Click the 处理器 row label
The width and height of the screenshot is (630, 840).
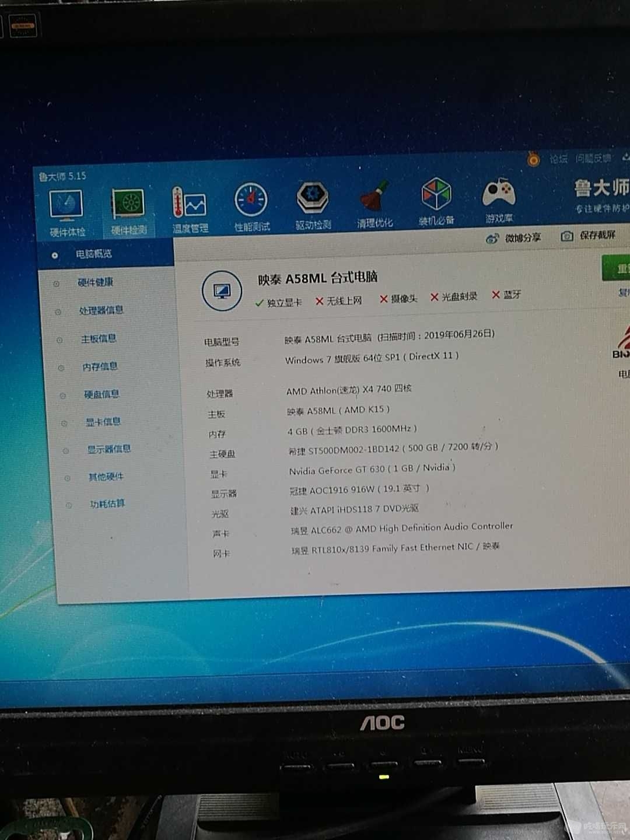pos(219,394)
